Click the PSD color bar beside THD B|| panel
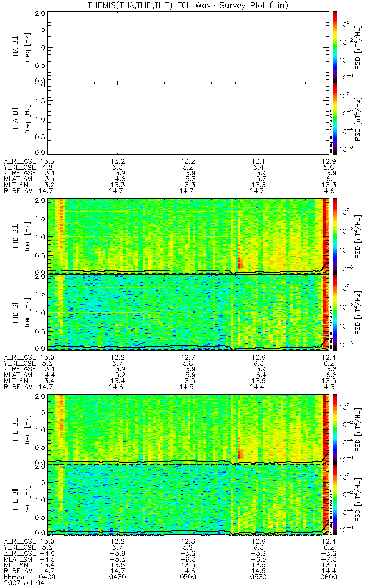The width and height of the screenshot is (368, 588). (x=335, y=312)
